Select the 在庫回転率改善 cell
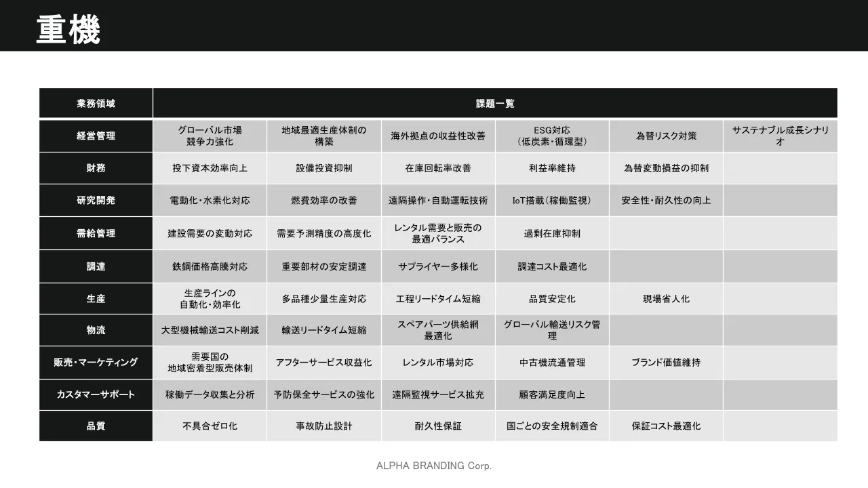The image size is (868, 488). [438, 168]
